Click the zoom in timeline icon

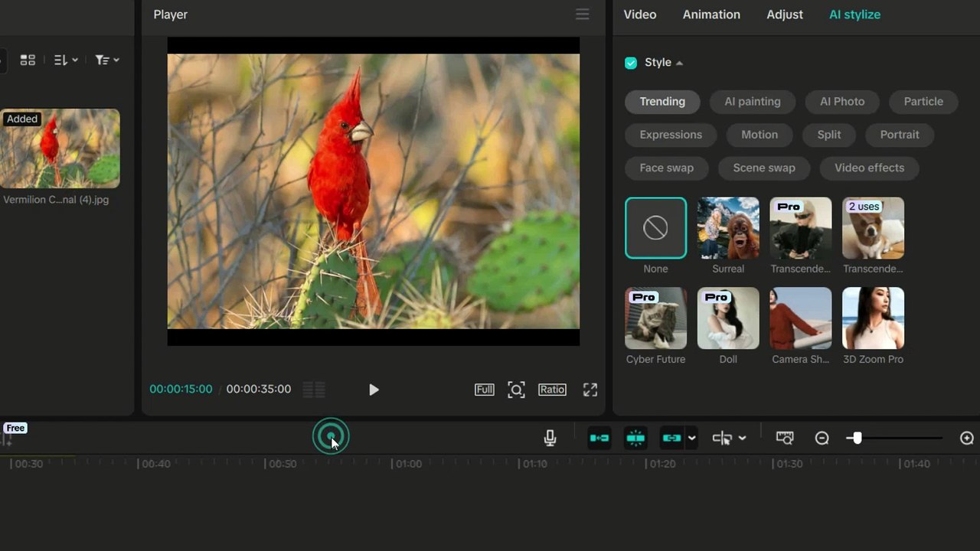point(966,438)
